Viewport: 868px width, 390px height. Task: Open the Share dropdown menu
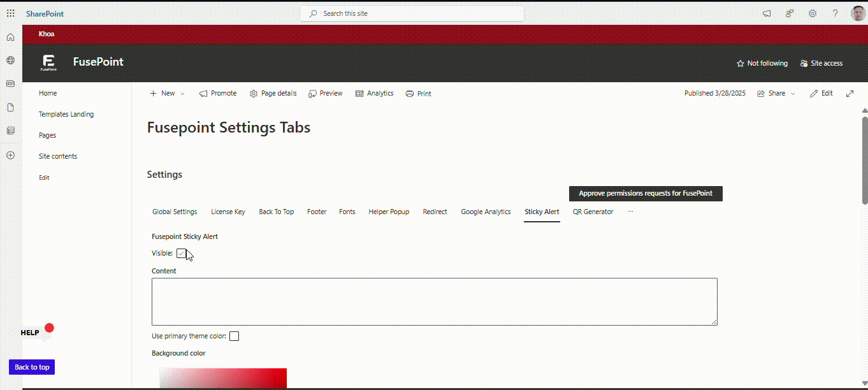click(776, 94)
